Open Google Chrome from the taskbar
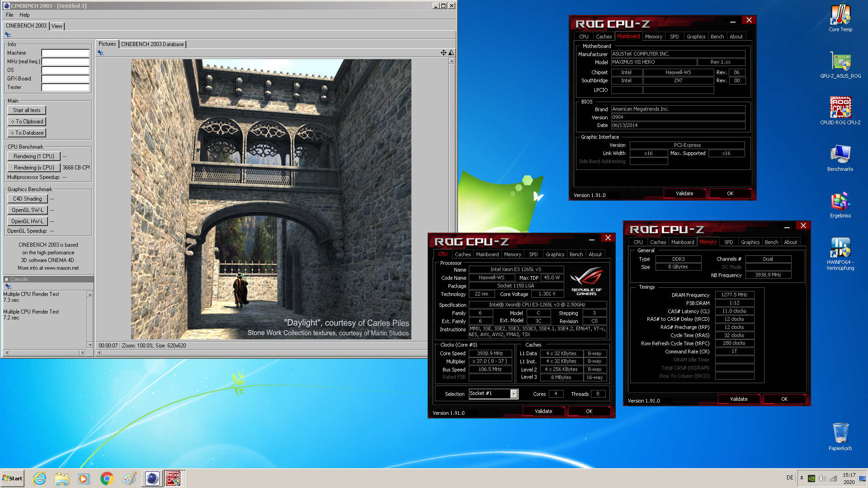 point(107,479)
